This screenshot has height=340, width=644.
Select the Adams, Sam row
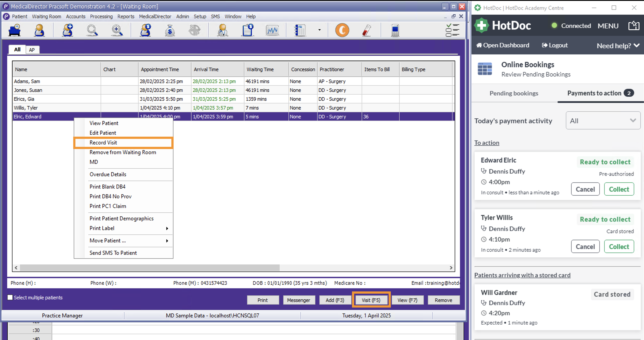tap(233, 81)
